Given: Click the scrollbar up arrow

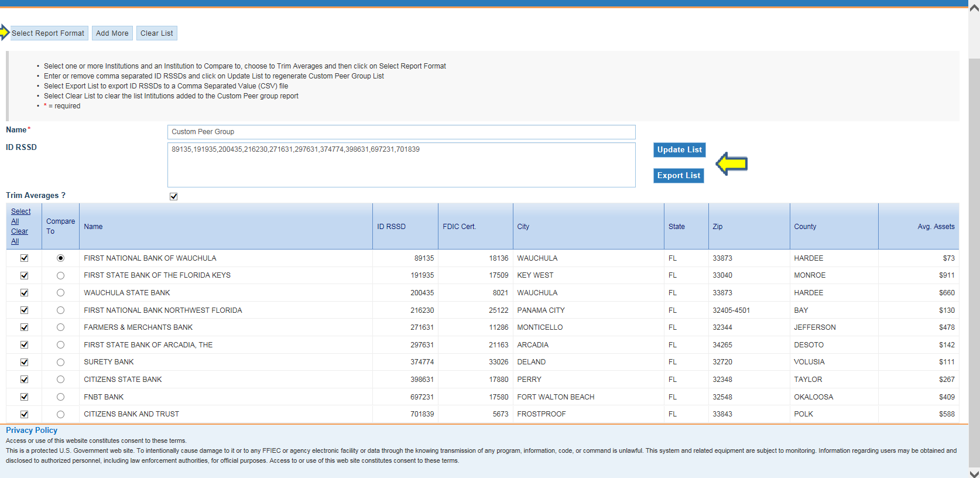Looking at the screenshot, I should point(974,8).
